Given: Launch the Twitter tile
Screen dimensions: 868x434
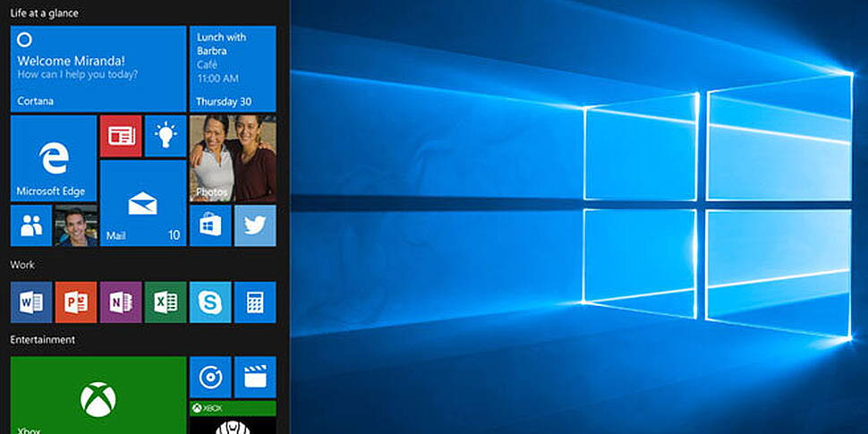Looking at the screenshot, I should [x=255, y=226].
